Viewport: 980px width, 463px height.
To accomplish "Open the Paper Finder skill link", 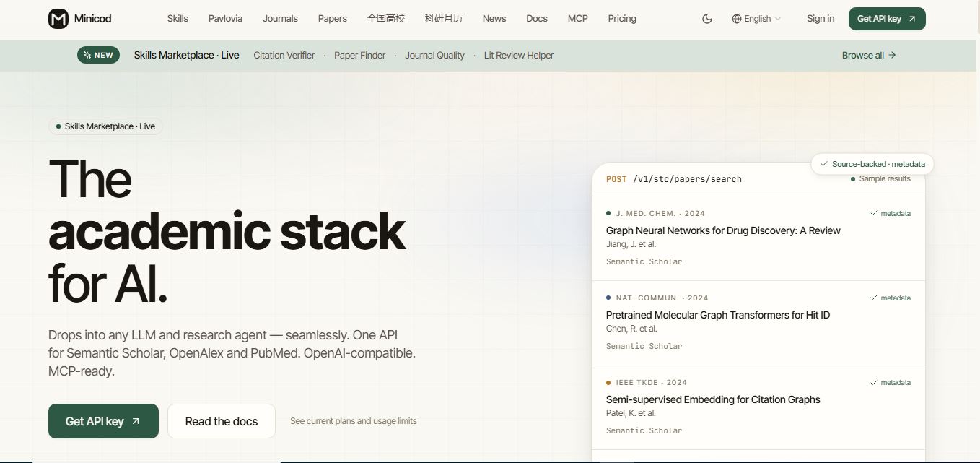I will (359, 56).
